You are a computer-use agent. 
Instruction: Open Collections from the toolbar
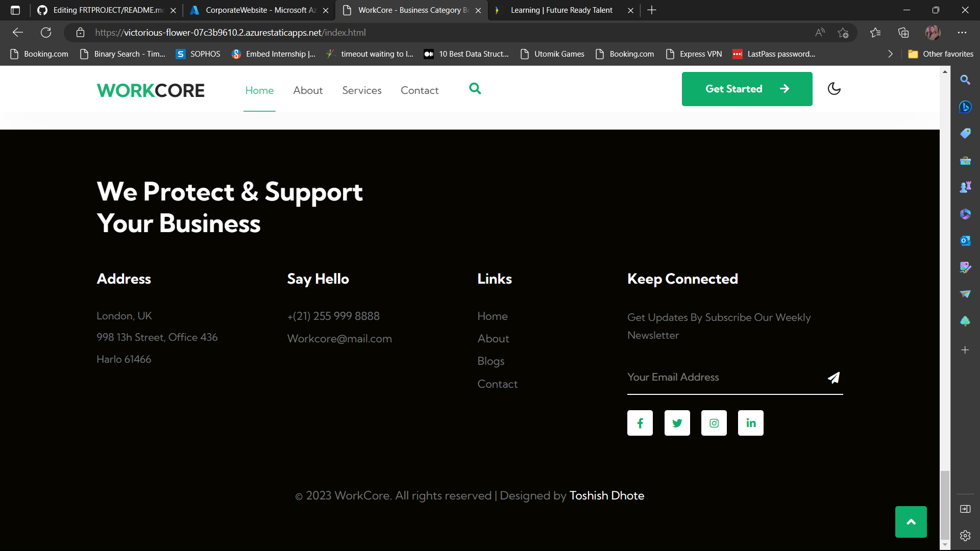903,32
